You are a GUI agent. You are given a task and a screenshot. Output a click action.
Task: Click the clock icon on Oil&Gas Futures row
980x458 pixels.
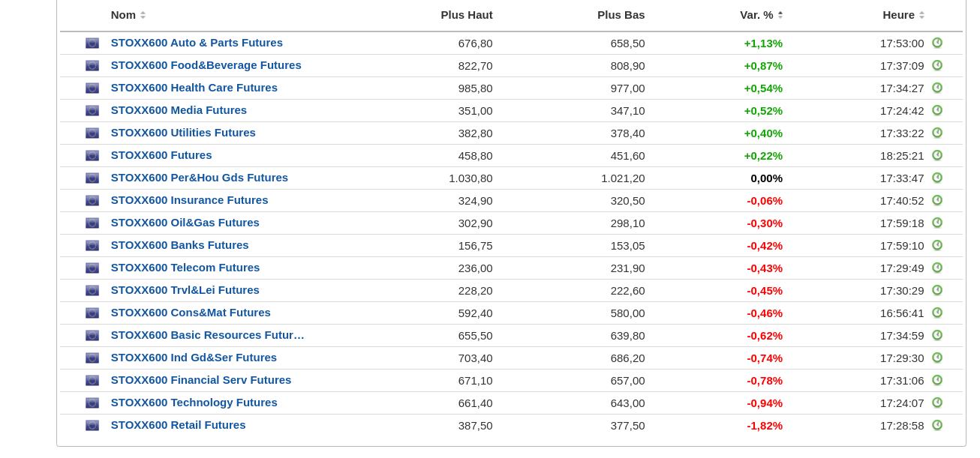pyautogui.click(x=937, y=223)
